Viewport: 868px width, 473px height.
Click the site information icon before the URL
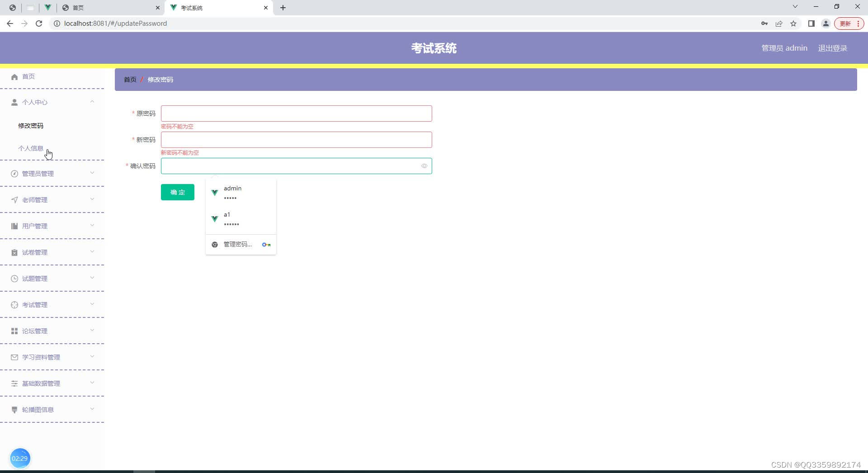click(x=57, y=24)
